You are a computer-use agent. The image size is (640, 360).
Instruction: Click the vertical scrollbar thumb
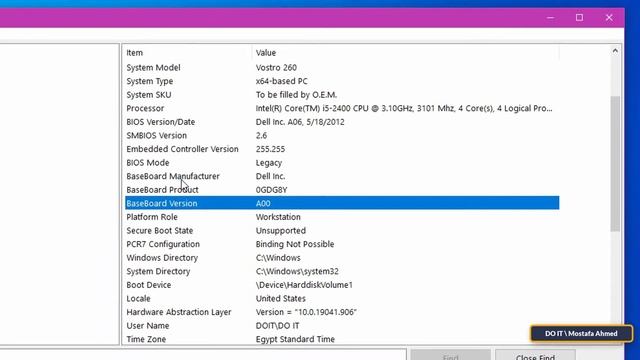[615, 164]
